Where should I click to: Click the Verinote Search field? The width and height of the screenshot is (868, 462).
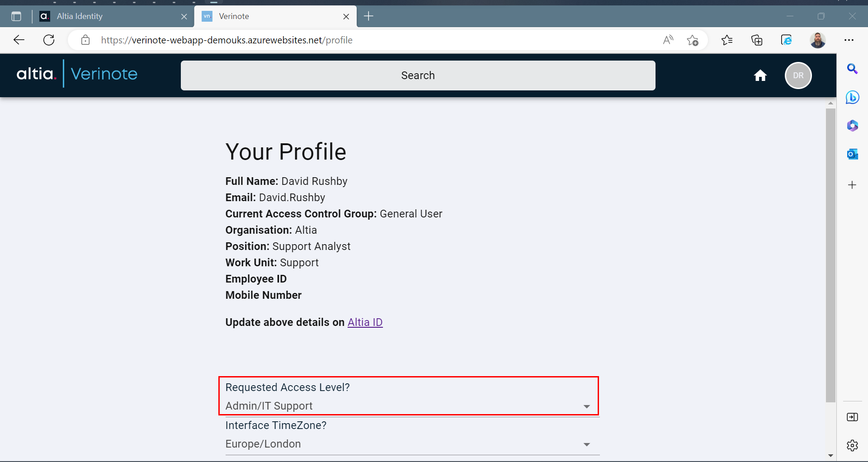coord(418,75)
